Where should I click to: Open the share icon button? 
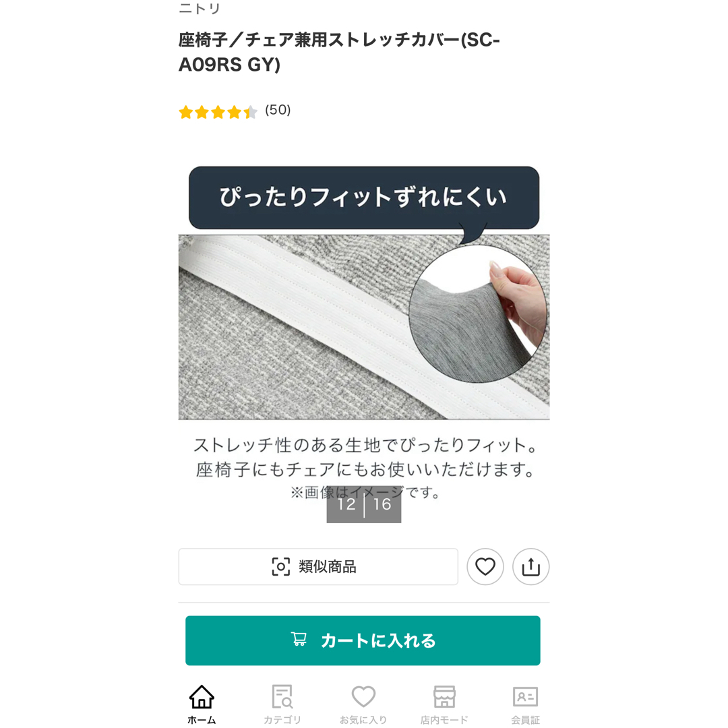(x=530, y=566)
